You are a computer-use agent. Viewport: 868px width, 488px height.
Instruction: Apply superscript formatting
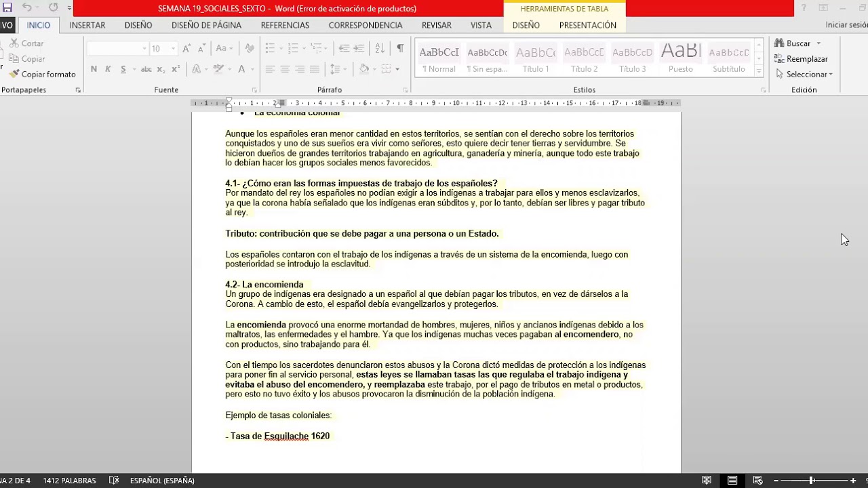pyautogui.click(x=176, y=69)
